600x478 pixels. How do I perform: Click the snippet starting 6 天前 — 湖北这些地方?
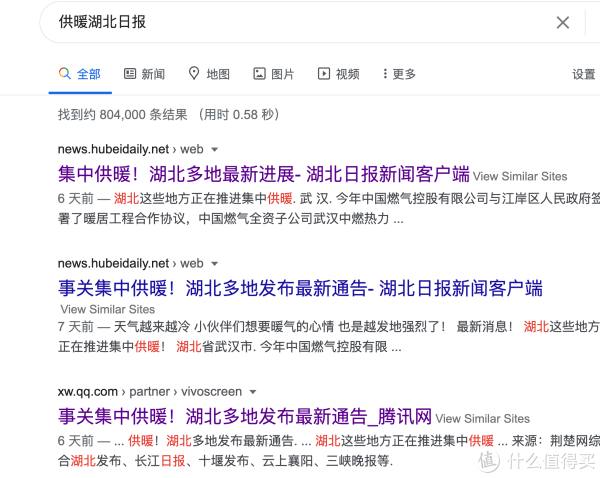(x=329, y=209)
